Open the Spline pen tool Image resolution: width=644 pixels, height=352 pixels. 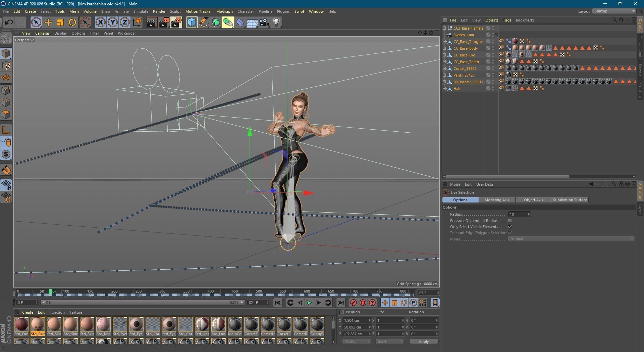tap(204, 23)
